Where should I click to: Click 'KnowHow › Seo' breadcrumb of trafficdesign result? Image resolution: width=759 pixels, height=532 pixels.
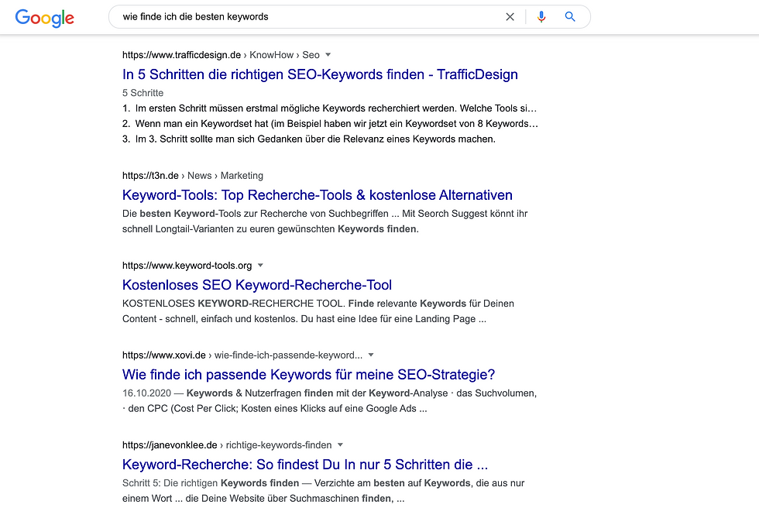point(285,55)
